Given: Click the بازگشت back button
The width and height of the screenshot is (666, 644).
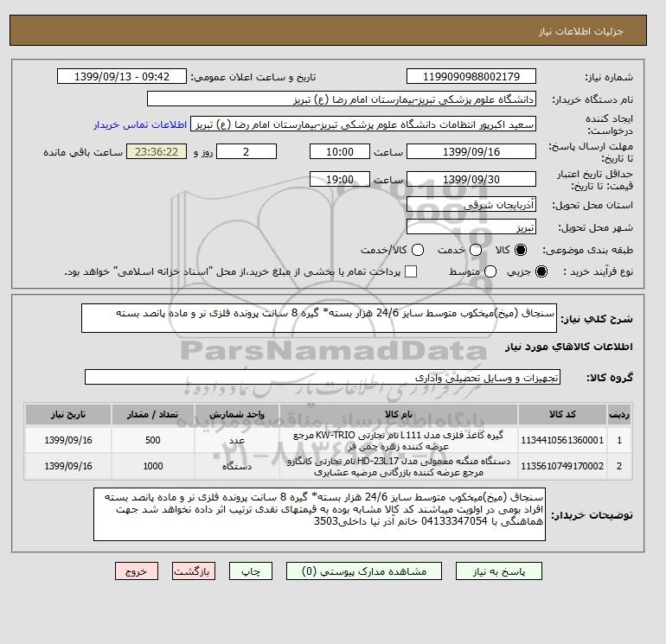Looking at the screenshot, I should [194, 571].
